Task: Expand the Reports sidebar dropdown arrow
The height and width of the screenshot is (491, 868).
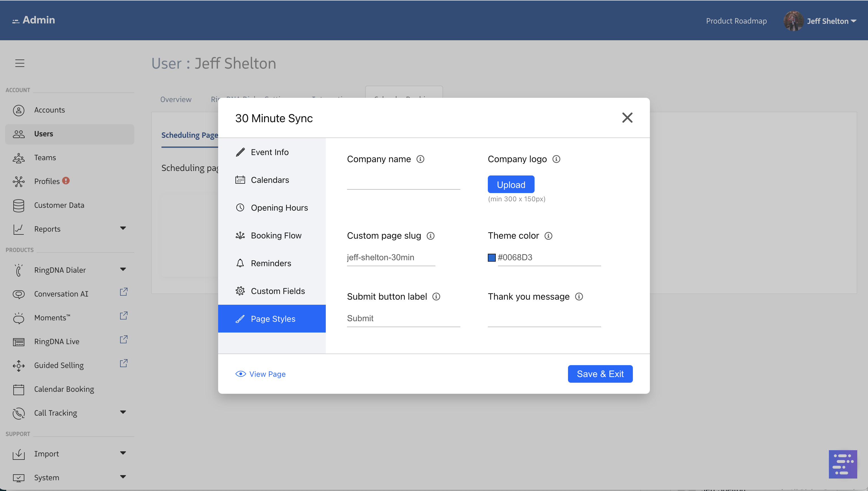Action: click(x=123, y=228)
